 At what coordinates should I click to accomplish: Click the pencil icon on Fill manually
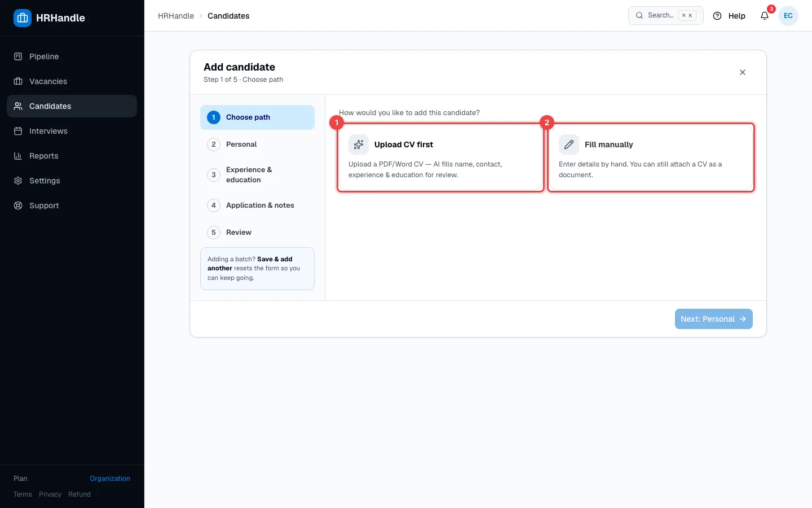click(x=569, y=144)
